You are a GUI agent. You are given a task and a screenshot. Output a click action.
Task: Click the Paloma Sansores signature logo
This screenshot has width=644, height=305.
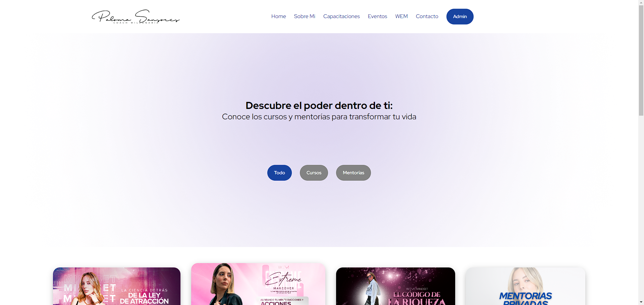[136, 16]
